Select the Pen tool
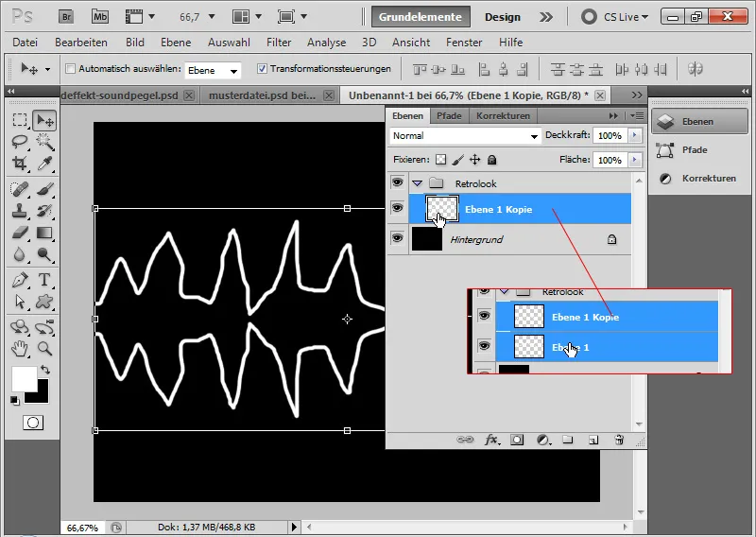Image resolution: width=756 pixels, height=537 pixels. (x=20, y=280)
